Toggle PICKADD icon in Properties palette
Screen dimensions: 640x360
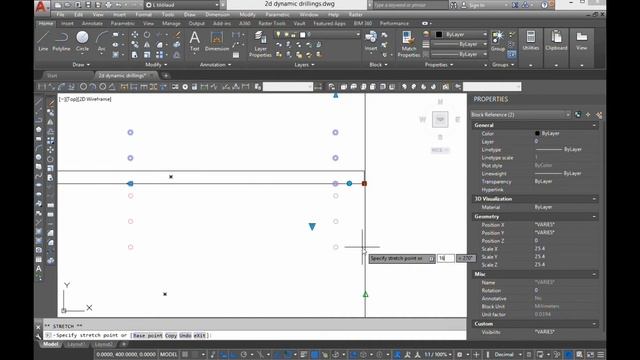(578, 115)
